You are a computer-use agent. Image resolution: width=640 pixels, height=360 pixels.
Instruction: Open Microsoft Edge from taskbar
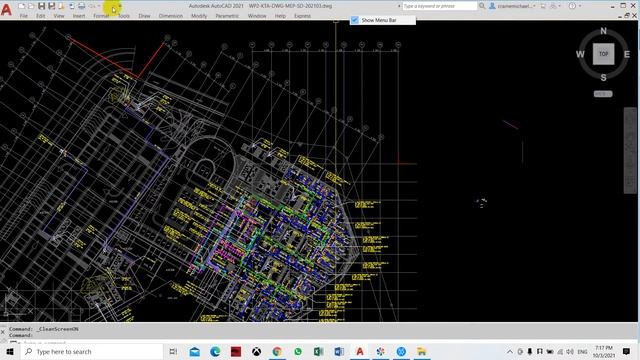[x=215, y=351]
